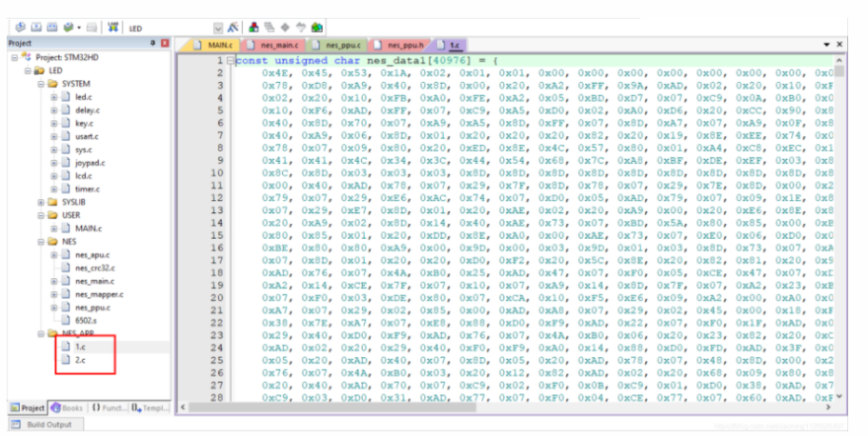This screenshot has width=868, height=438.
Task: Open the editor tab list dropdown arrow
Action: coord(826,44)
